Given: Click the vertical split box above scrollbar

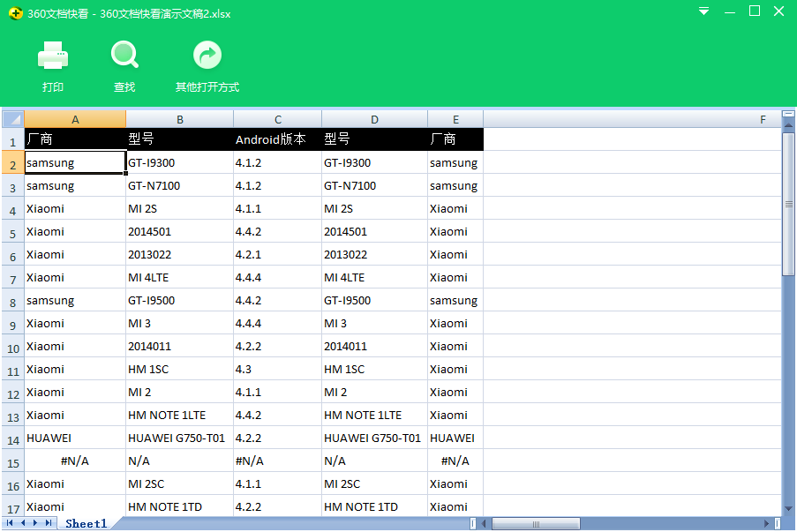Looking at the screenshot, I should click(x=788, y=114).
